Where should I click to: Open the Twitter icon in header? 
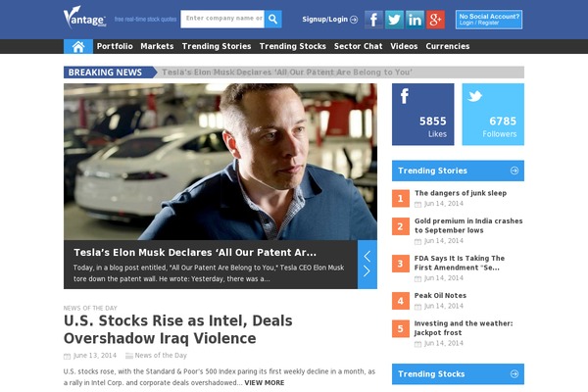[394, 20]
